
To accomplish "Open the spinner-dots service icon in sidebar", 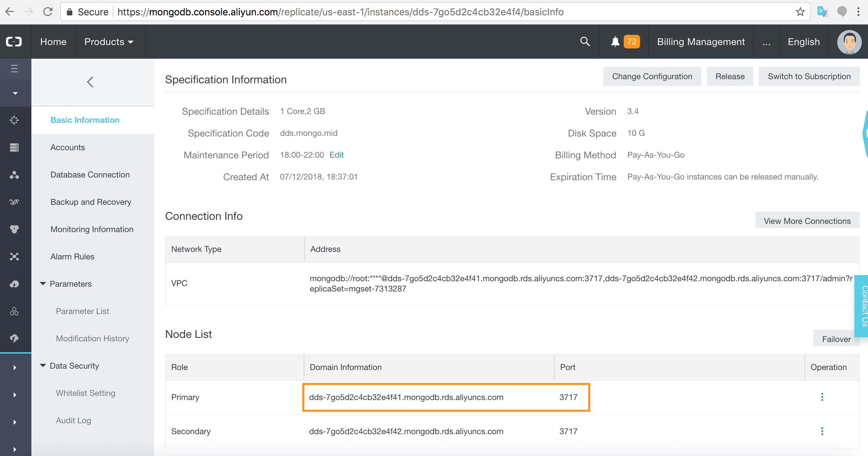I will (x=14, y=120).
